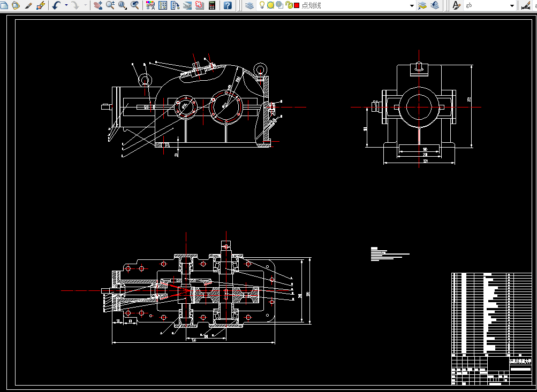Click the 372 height dimension text

[469, 99]
